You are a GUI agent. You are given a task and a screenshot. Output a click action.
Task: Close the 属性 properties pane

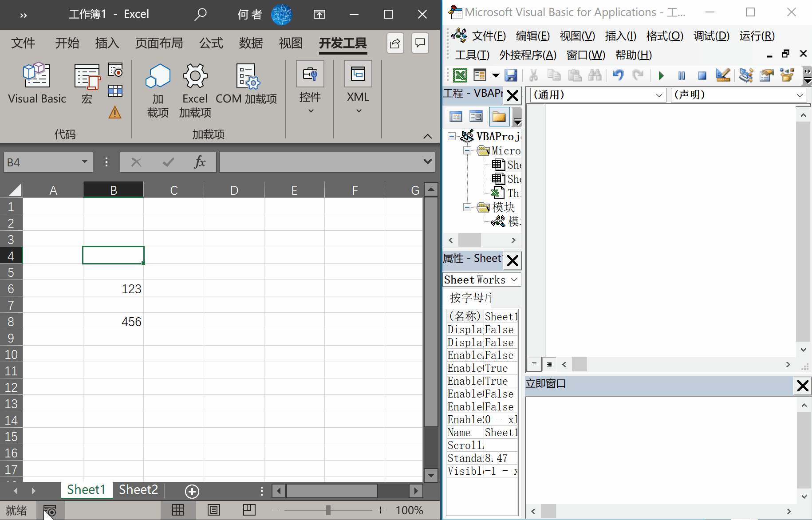coord(512,261)
